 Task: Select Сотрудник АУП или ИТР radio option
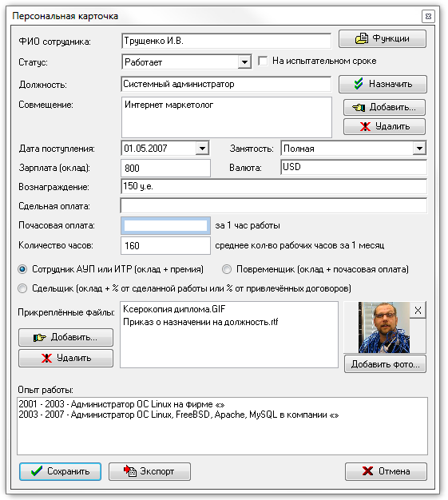(x=22, y=269)
